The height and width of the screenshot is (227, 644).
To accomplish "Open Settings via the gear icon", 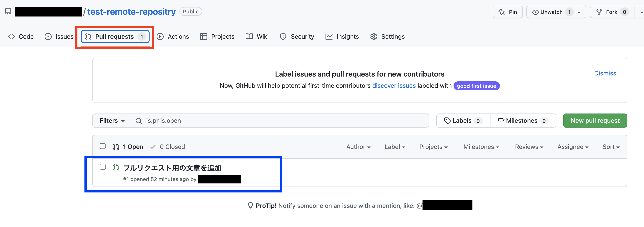I will tap(373, 37).
